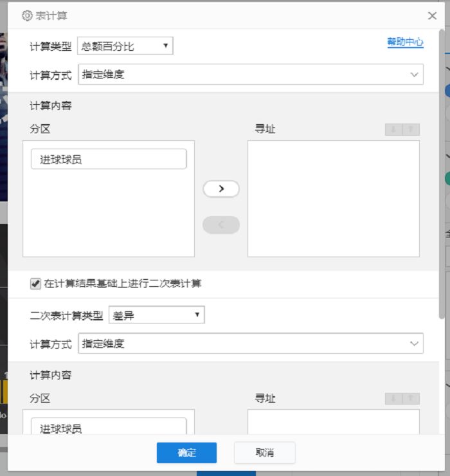Screen dimensions: 450x476
Task: Click the disabled left arrow transfer button
Action: [x=221, y=225]
